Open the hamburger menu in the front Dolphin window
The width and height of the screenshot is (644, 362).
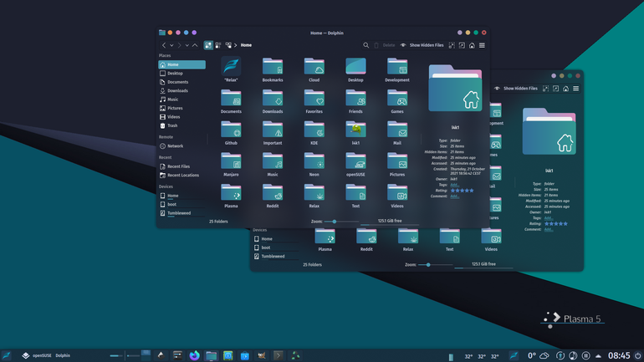click(x=482, y=45)
